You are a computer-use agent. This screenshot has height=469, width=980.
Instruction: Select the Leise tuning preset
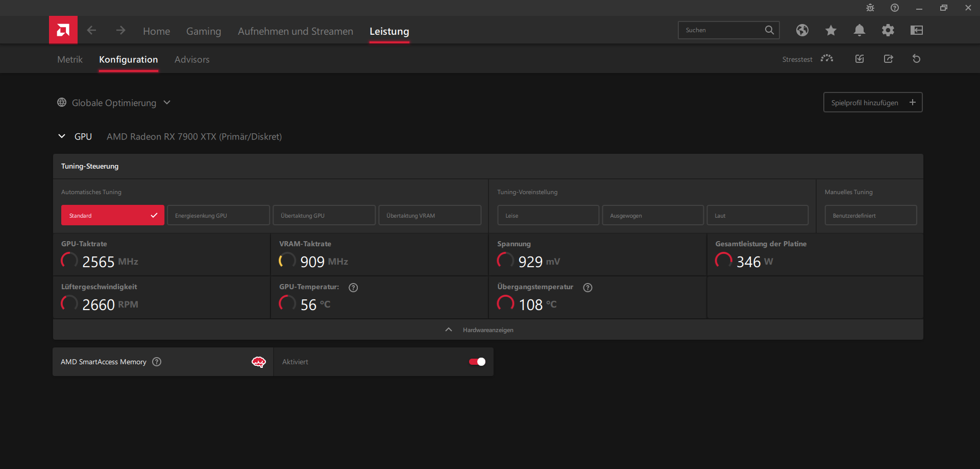(x=548, y=216)
